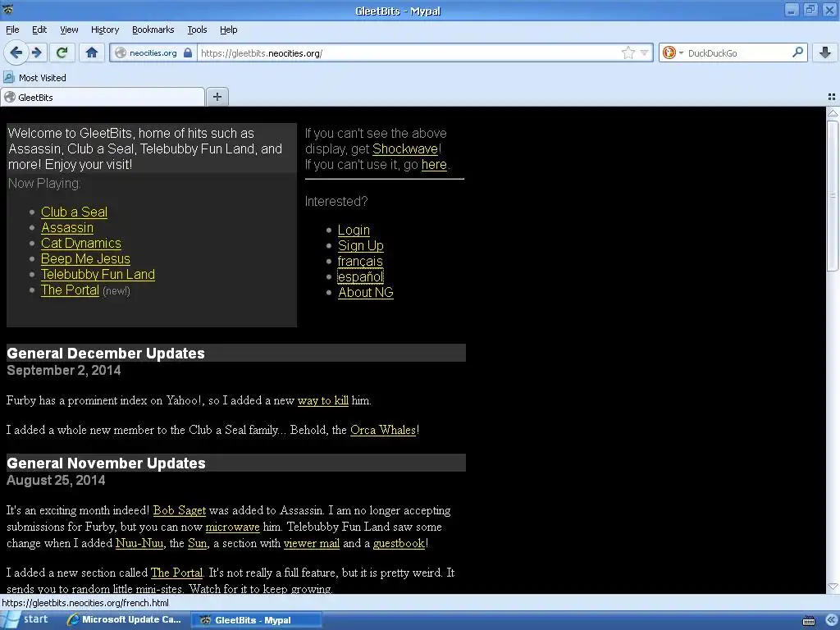Click the Mypal raccoon icon in the title bar

point(7,9)
